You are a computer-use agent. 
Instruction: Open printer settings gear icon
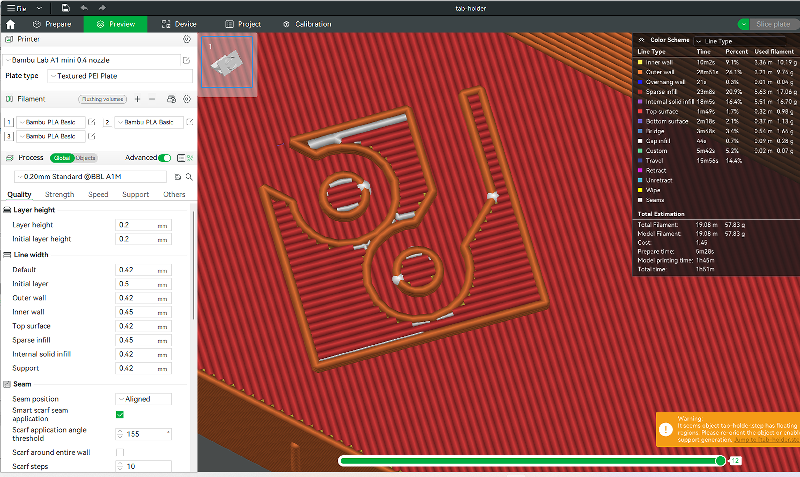[187, 39]
